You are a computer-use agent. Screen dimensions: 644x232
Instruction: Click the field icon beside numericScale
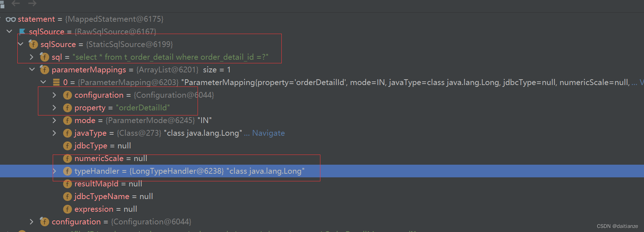point(68,159)
